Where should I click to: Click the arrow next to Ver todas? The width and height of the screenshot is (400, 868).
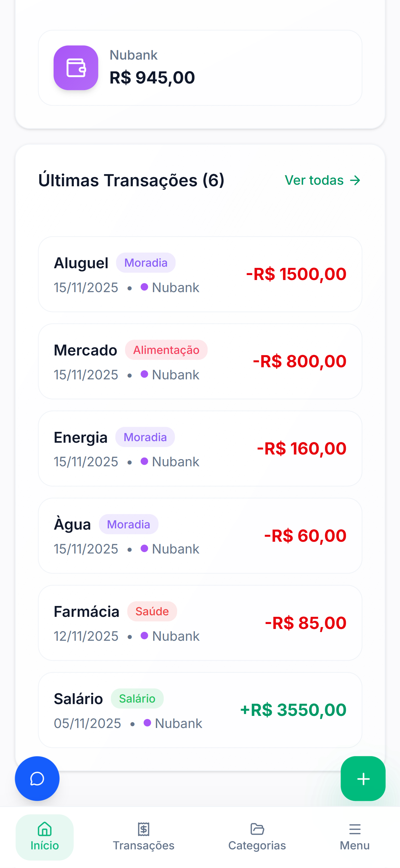[x=355, y=180]
